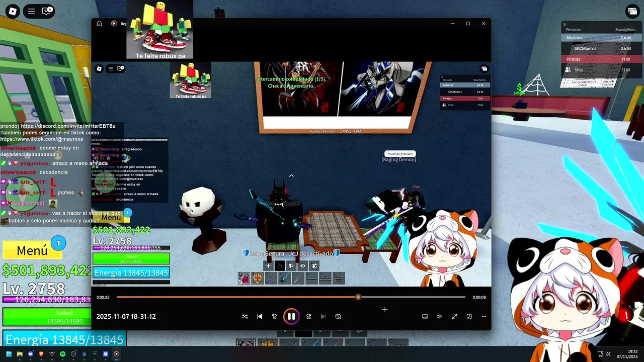Screen dimensions: 644x362
Task: Skip back 10 seconds
Action: point(274,316)
